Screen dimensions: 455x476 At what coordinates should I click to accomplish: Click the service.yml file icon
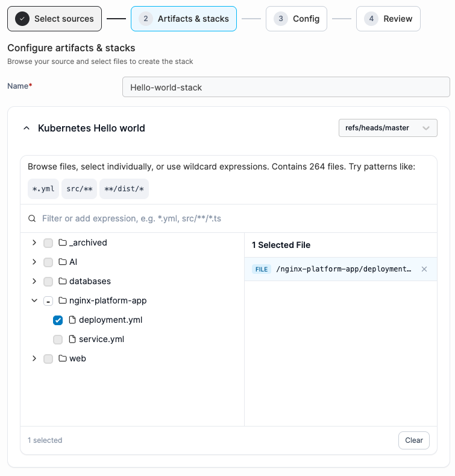(72, 339)
